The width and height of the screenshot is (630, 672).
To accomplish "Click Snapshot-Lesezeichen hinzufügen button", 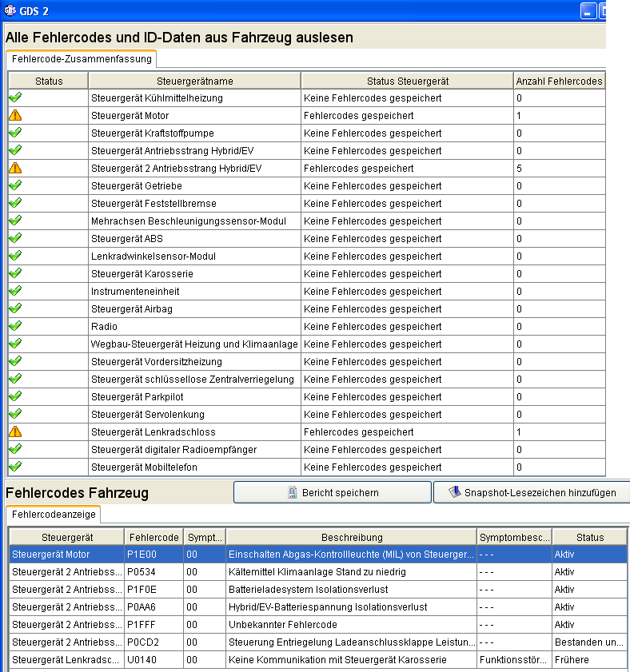I will (x=532, y=492).
